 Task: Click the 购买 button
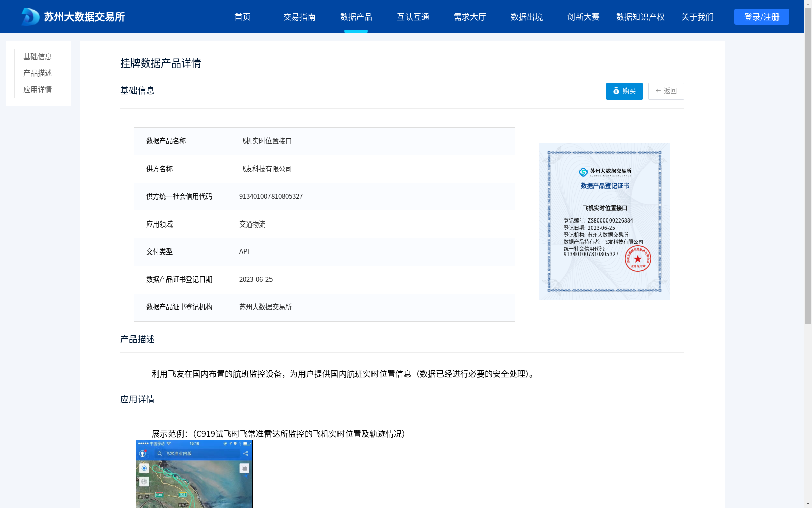[624, 91]
